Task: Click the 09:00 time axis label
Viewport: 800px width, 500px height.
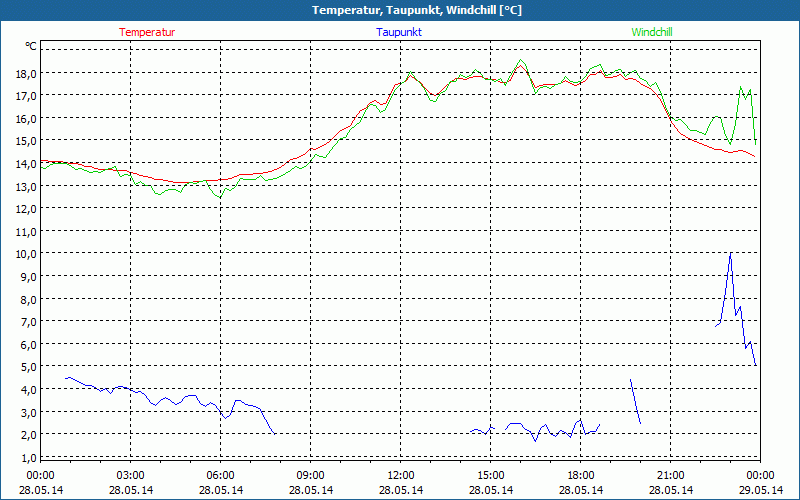Action: click(311, 476)
